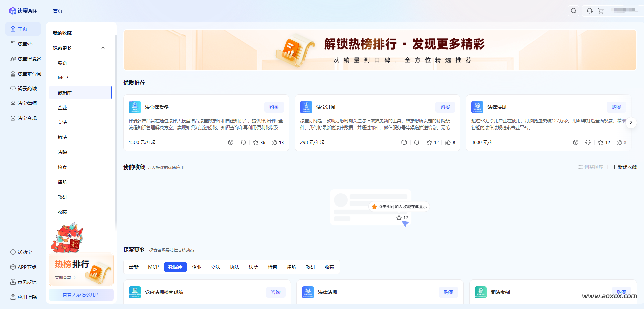This screenshot has height=309, width=644.
Task: Switch to the 企业 tab under 探索更多
Action: 197,267
